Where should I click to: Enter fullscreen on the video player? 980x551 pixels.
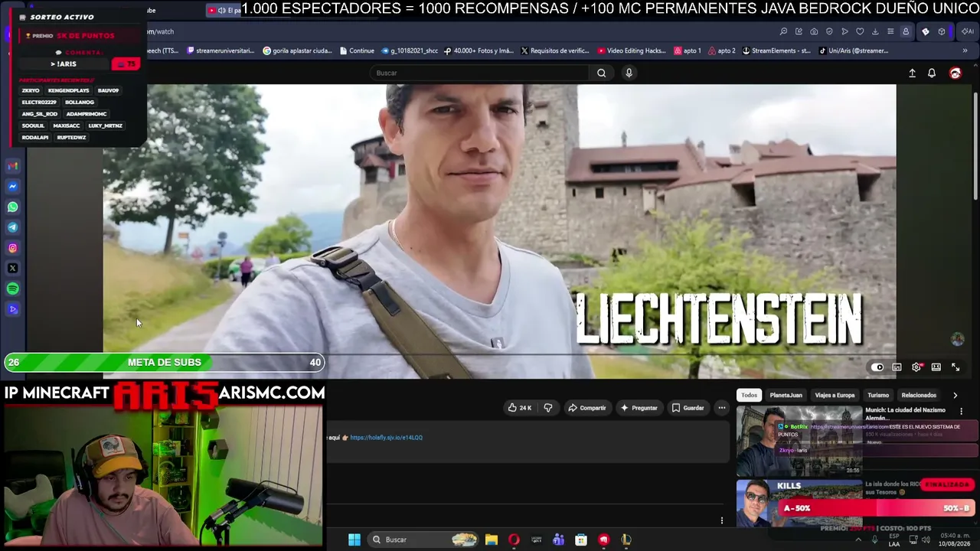click(955, 367)
